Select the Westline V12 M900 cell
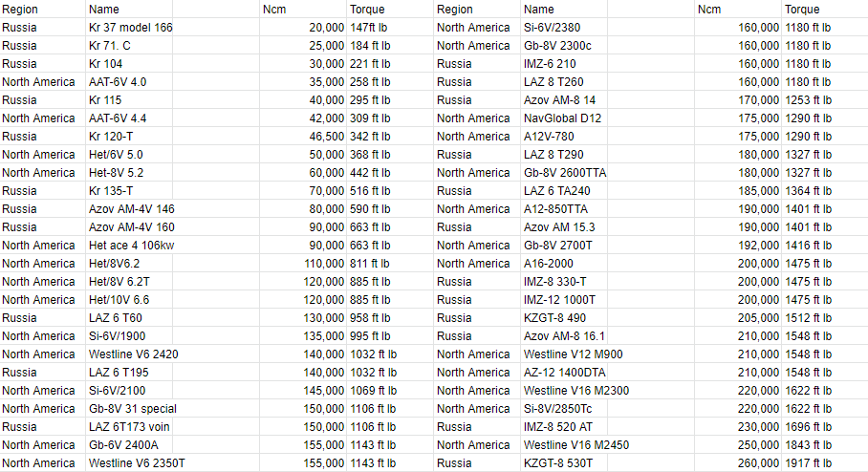 [x=572, y=354]
